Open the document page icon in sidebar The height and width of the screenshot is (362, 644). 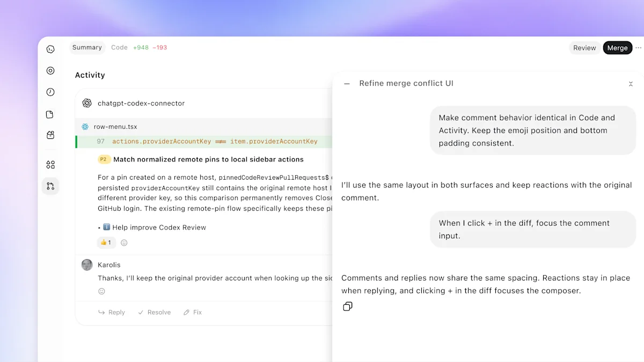(x=50, y=114)
